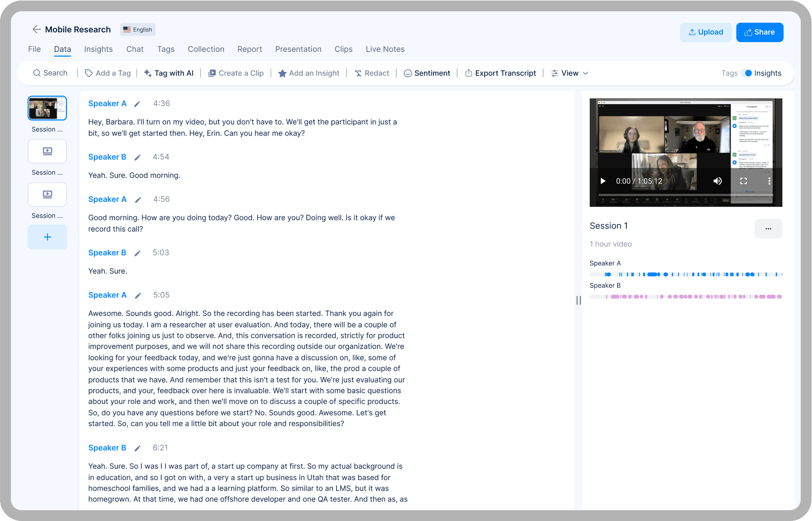Click the Add an Insight star icon

pyautogui.click(x=283, y=73)
